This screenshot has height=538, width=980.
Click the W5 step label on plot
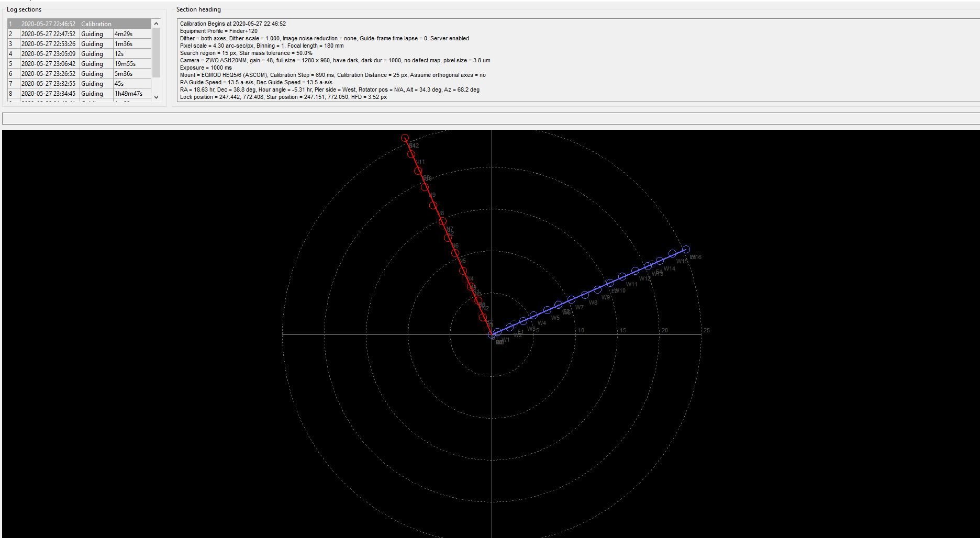(x=555, y=318)
